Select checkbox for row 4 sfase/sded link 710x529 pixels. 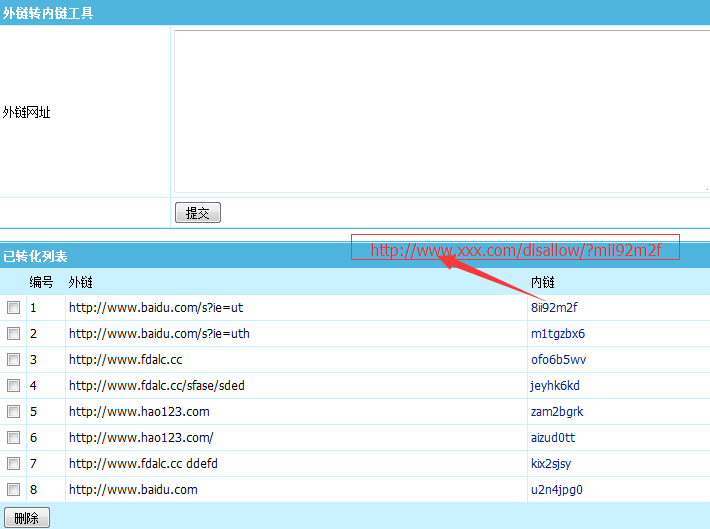tap(14, 385)
